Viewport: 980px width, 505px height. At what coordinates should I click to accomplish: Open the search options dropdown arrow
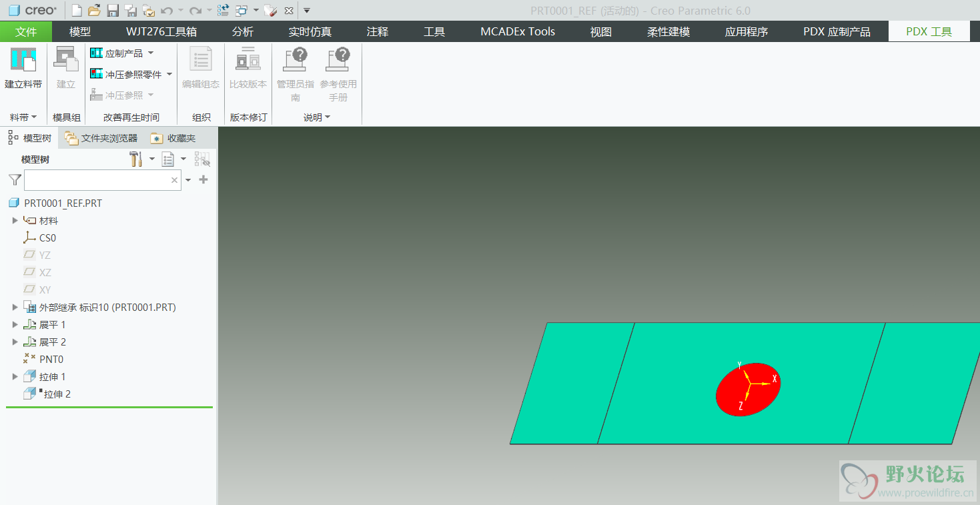pos(188,180)
